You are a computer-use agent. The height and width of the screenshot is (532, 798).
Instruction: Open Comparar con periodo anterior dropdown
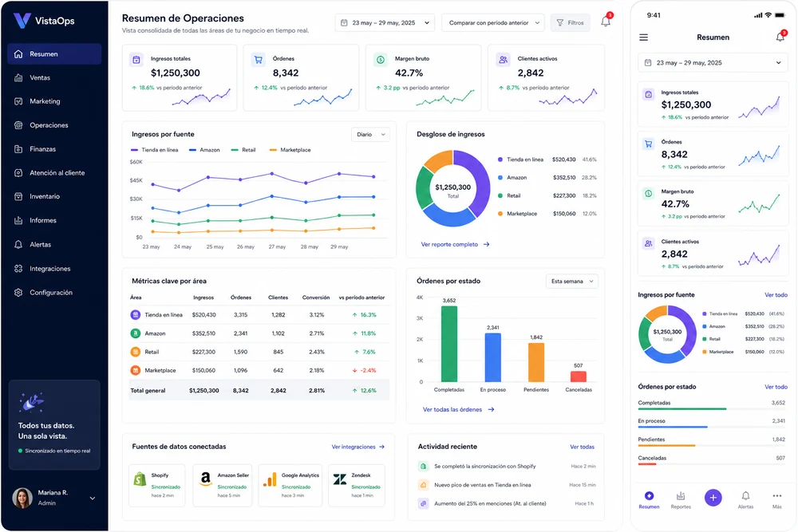tap(492, 23)
